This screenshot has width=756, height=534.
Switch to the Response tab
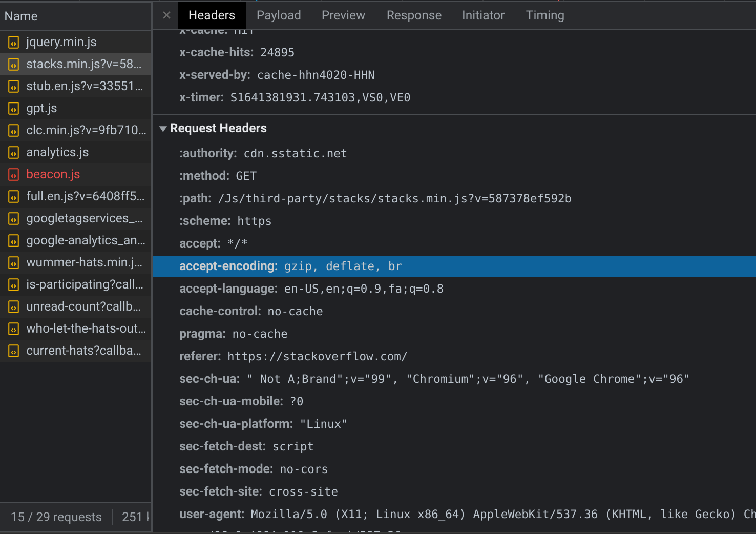point(414,15)
